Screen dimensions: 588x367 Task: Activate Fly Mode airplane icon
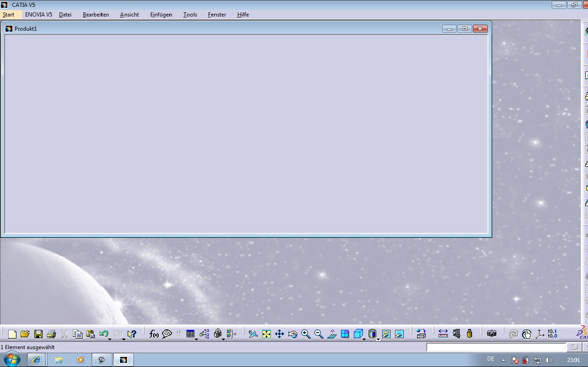[253, 334]
